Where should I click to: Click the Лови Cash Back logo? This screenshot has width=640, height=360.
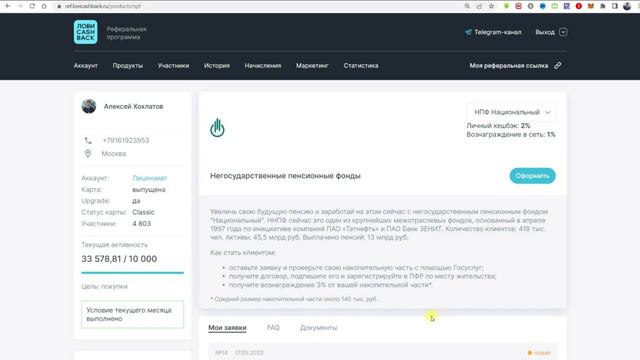coord(85,32)
